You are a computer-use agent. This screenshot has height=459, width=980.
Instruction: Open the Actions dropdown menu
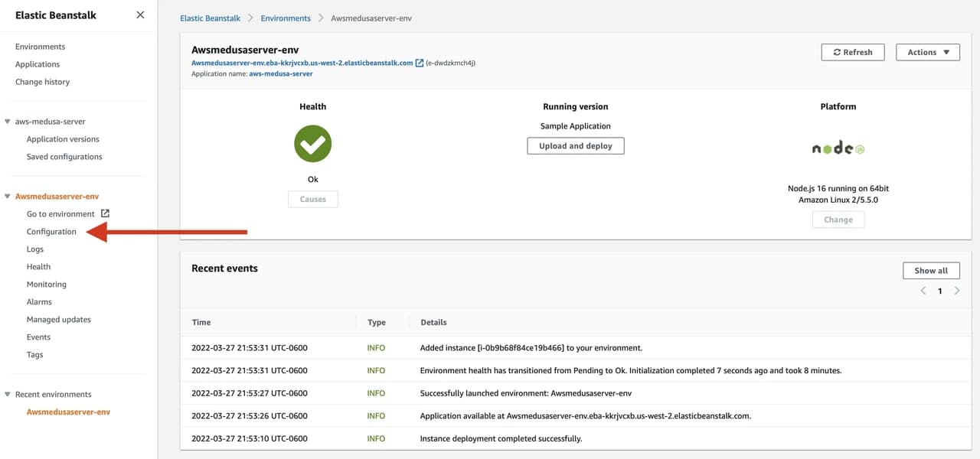tap(928, 52)
